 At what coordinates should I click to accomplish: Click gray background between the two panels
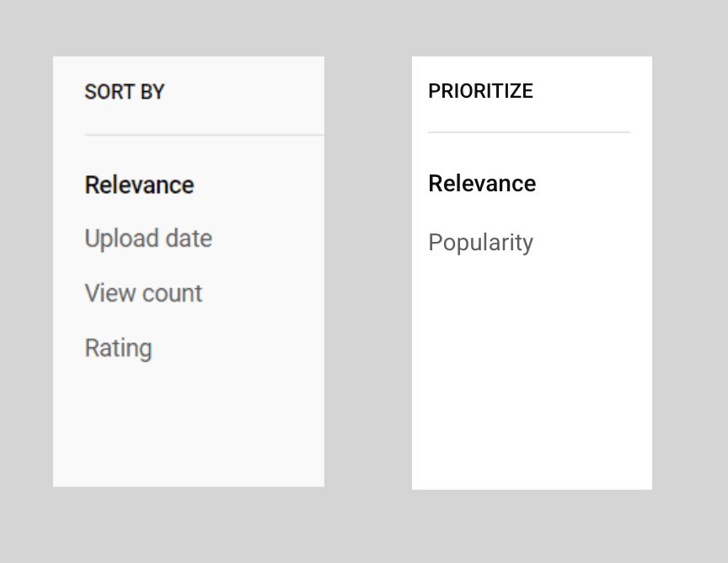368,270
